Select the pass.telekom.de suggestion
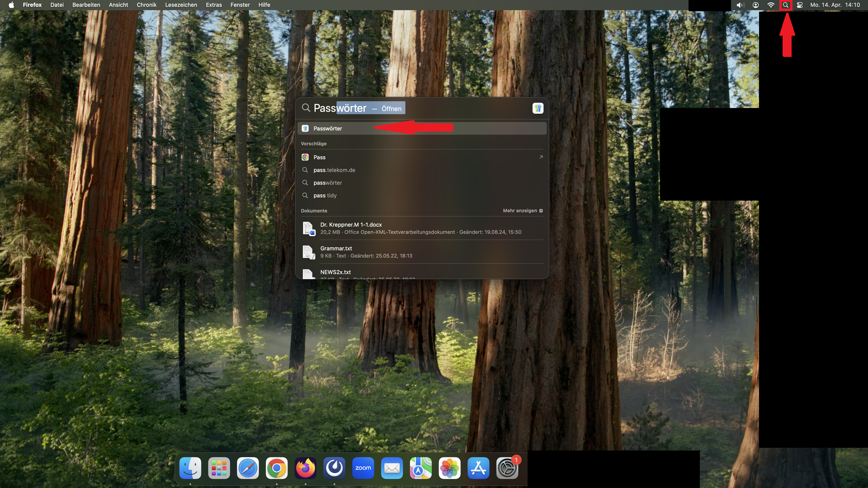Viewport: 868px width, 488px height. pos(334,170)
